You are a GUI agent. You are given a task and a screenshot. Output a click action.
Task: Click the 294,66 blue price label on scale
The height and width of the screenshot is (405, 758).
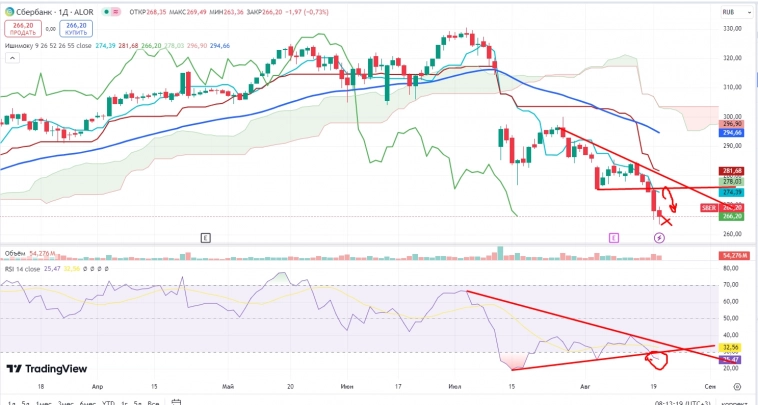tap(733, 132)
